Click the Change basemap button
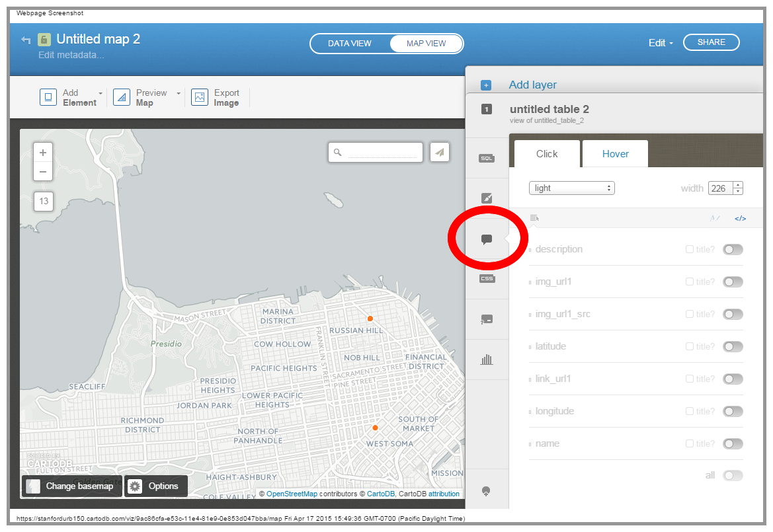Viewport: 773px width, 532px height. pos(71,486)
